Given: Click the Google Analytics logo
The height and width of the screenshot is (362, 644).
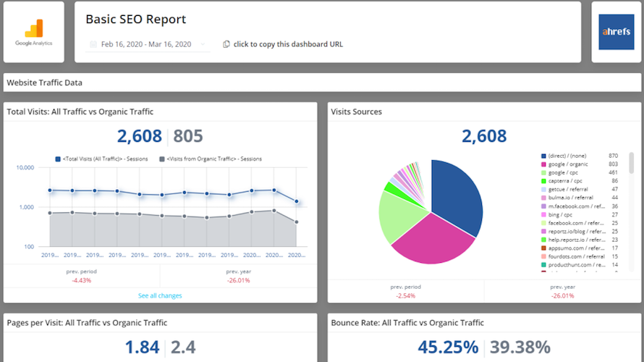Looking at the screenshot, I should point(34,32).
